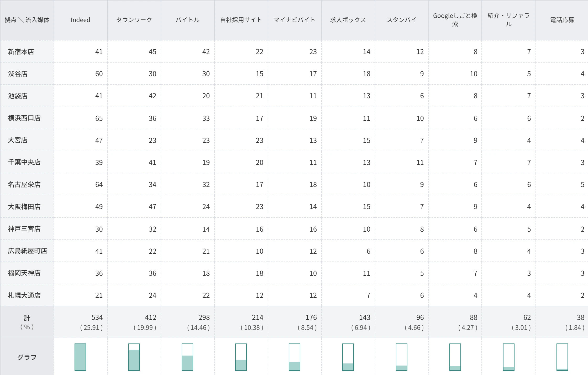Click the 大阪梅田店 タウンワーク value 47
The width and height of the screenshot is (588, 375).
(x=153, y=207)
